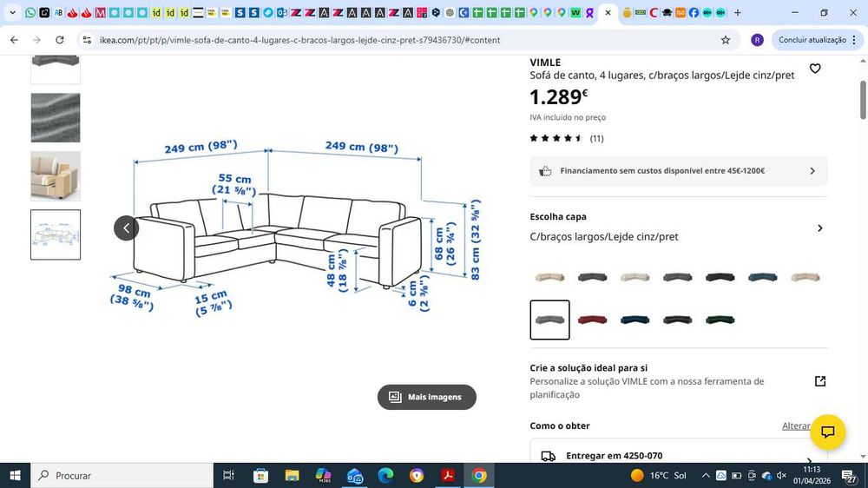Viewport: 868px width, 488px height.
Task: Switch to the Outlook tab in Chrome
Action: click(x=282, y=12)
